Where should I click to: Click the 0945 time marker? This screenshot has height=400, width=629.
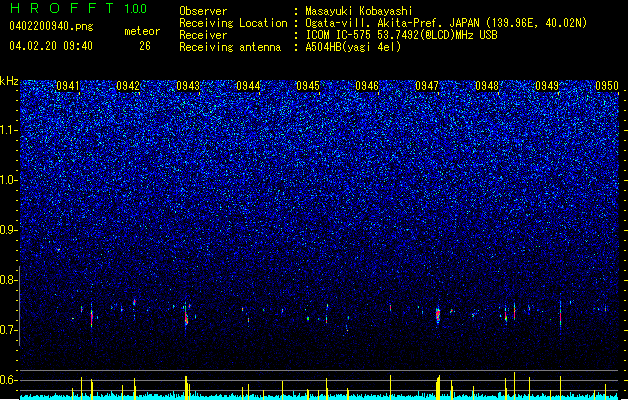[307, 86]
